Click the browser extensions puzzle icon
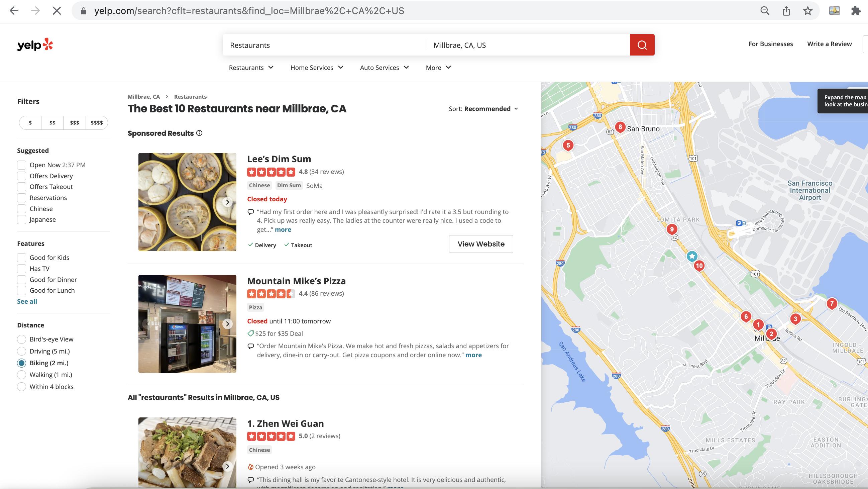Image resolution: width=868 pixels, height=489 pixels. (856, 11)
